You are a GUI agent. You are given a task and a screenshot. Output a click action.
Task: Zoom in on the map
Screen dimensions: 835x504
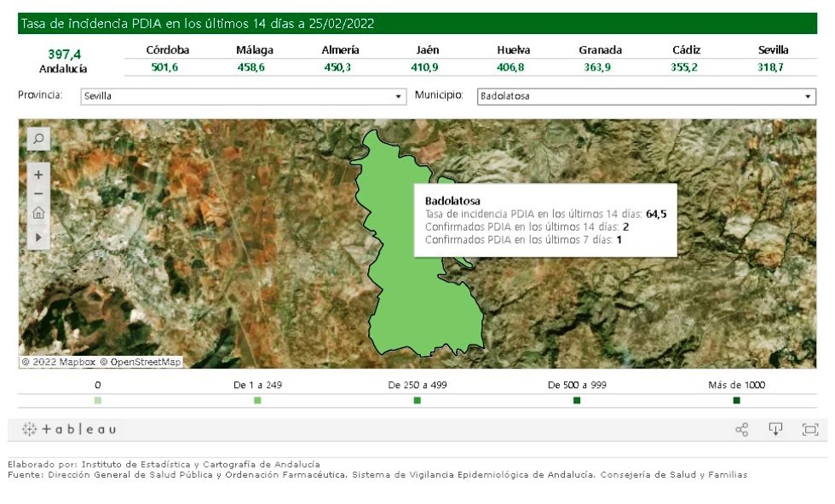tap(38, 175)
